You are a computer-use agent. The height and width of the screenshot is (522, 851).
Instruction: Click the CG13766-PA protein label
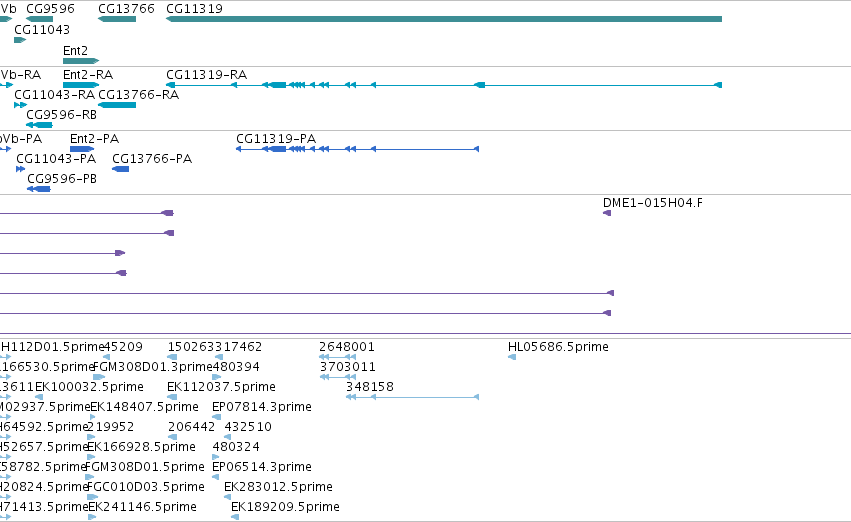click(x=152, y=158)
